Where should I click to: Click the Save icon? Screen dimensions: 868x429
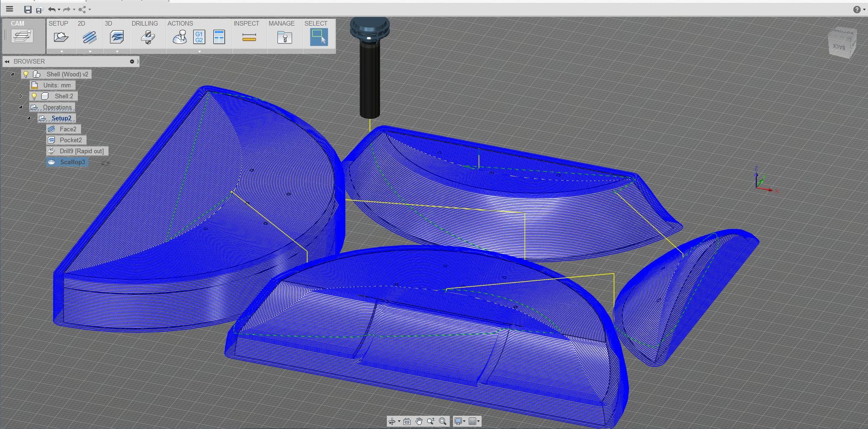click(x=27, y=9)
